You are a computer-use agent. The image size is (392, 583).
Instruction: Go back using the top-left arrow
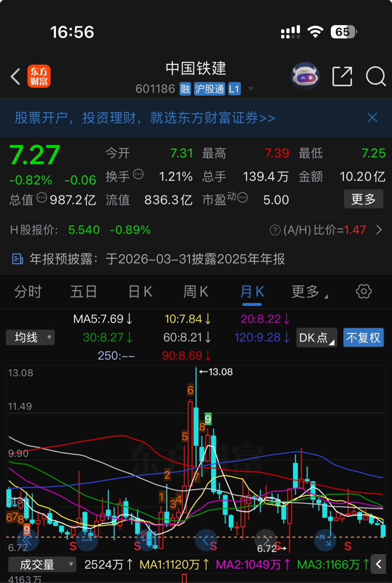tap(15, 77)
